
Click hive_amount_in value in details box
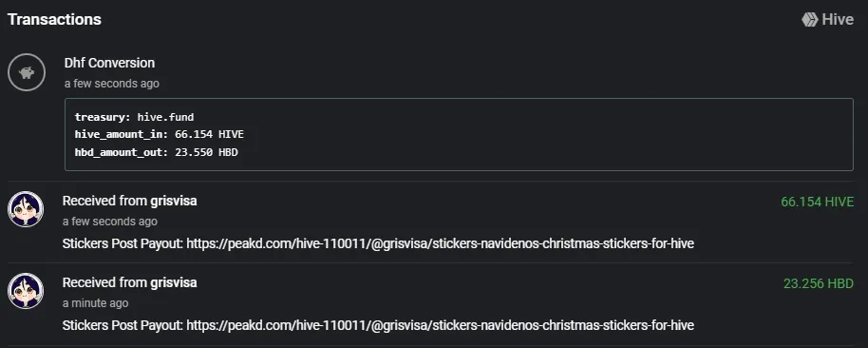point(209,134)
